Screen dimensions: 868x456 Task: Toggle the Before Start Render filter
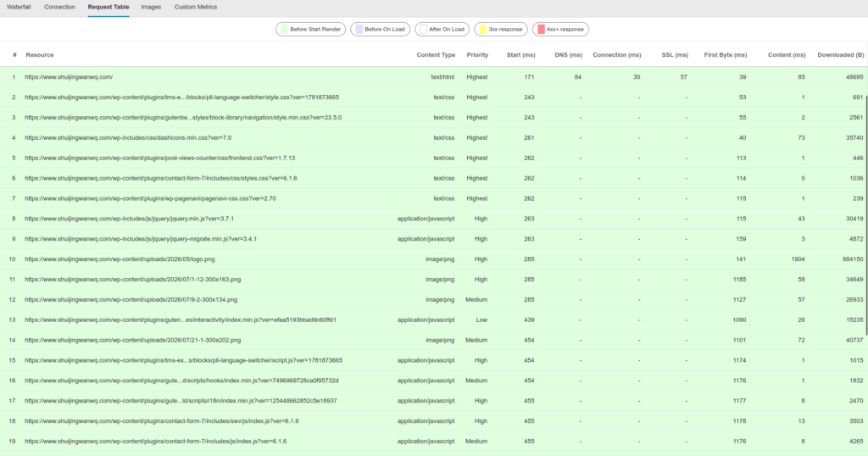(x=310, y=30)
